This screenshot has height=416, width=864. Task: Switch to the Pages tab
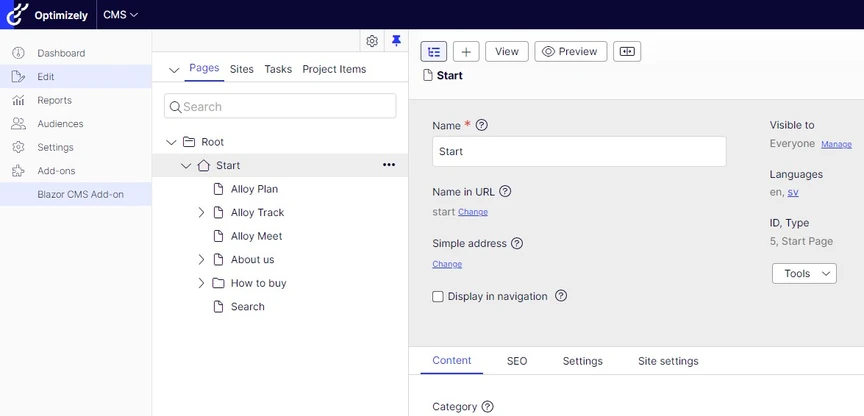click(204, 68)
